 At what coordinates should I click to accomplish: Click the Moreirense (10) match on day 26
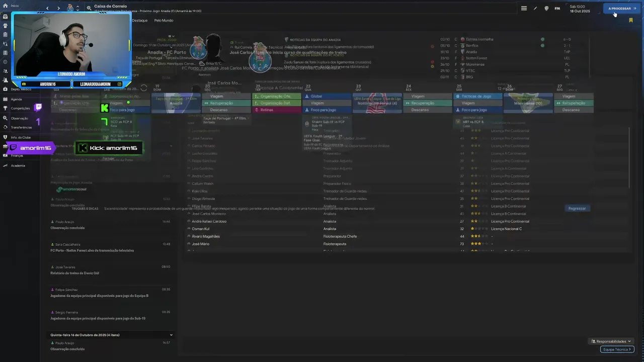(x=528, y=103)
